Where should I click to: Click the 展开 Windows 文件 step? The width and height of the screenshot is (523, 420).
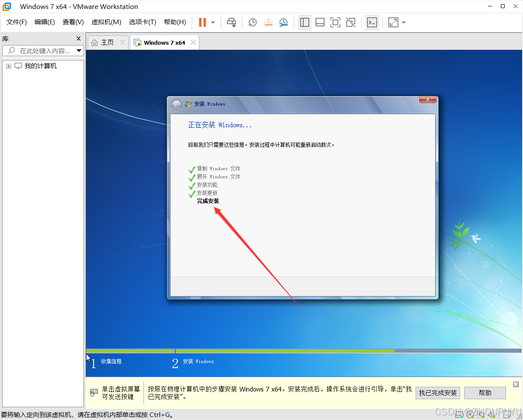pos(218,177)
